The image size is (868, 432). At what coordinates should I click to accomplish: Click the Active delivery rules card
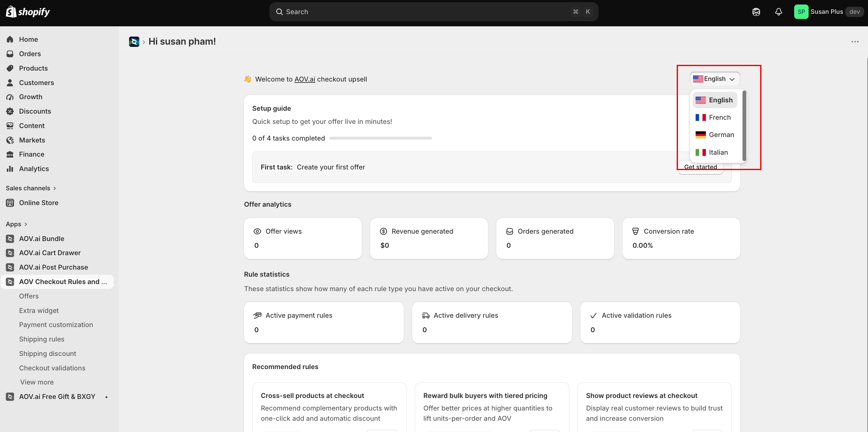(x=491, y=323)
